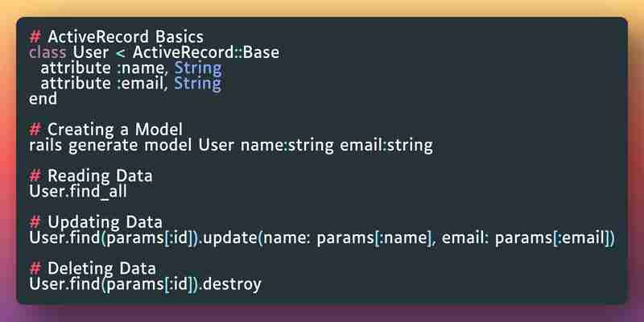This screenshot has width=644, height=322.
Task: Click '.destroy' on the last line
Action: [x=230, y=285]
